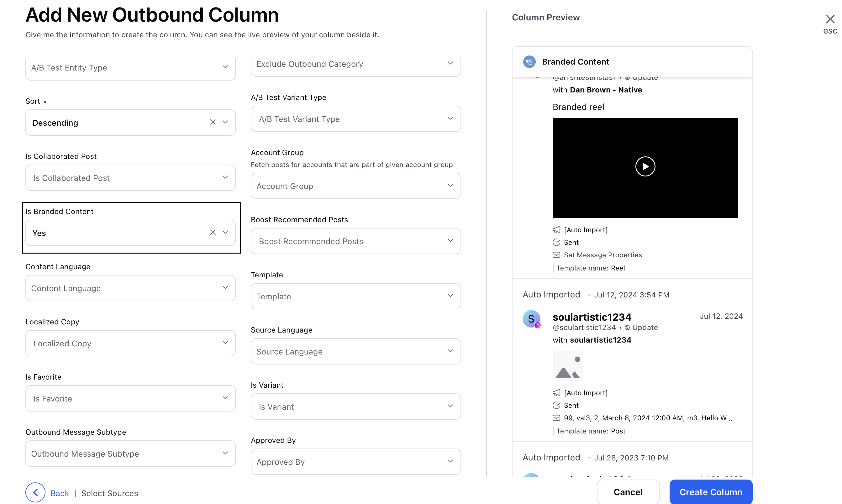842x504 pixels.
Task: Open Exclude Outbound Category dropdown
Action: pos(355,64)
